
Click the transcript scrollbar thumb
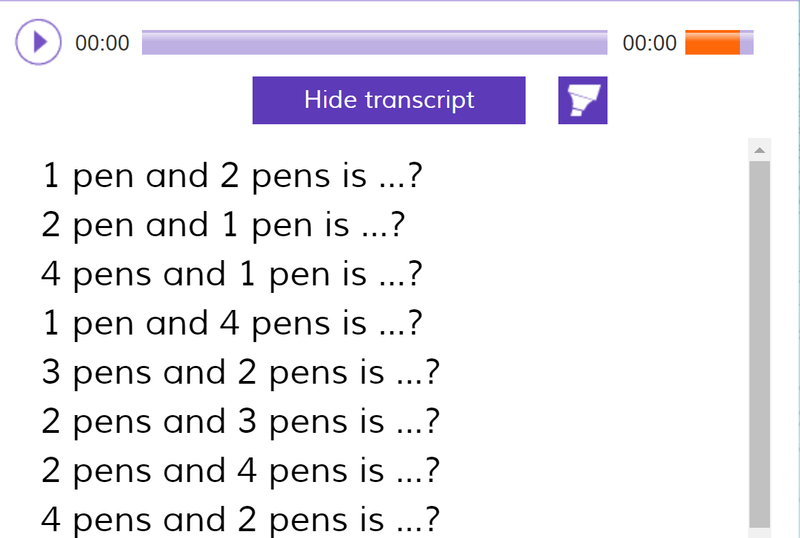[760, 340]
